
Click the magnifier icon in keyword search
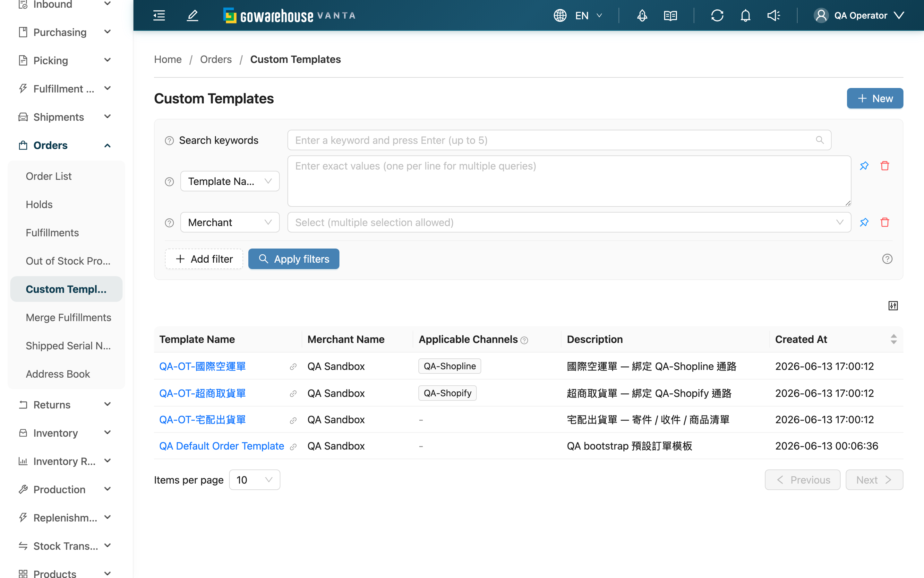820,140
